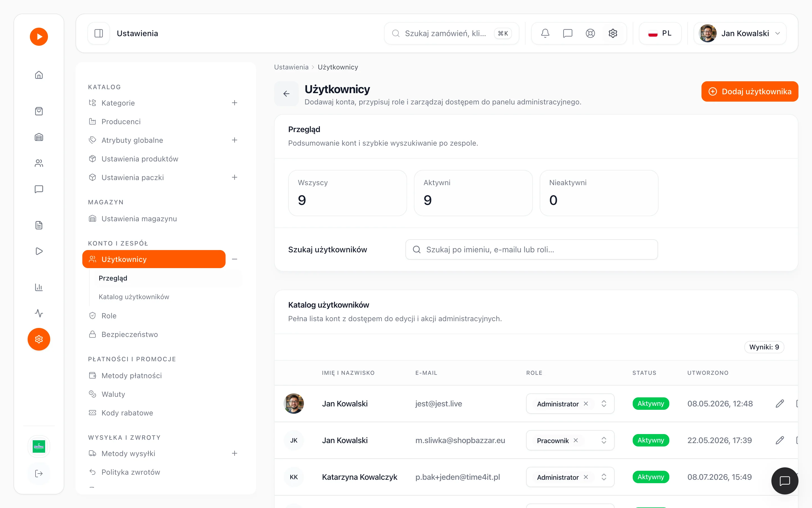The image size is (812, 508).
Task: Remove Administrator role from Katarzyna Kowalczyk
Action: click(x=586, y=477)
